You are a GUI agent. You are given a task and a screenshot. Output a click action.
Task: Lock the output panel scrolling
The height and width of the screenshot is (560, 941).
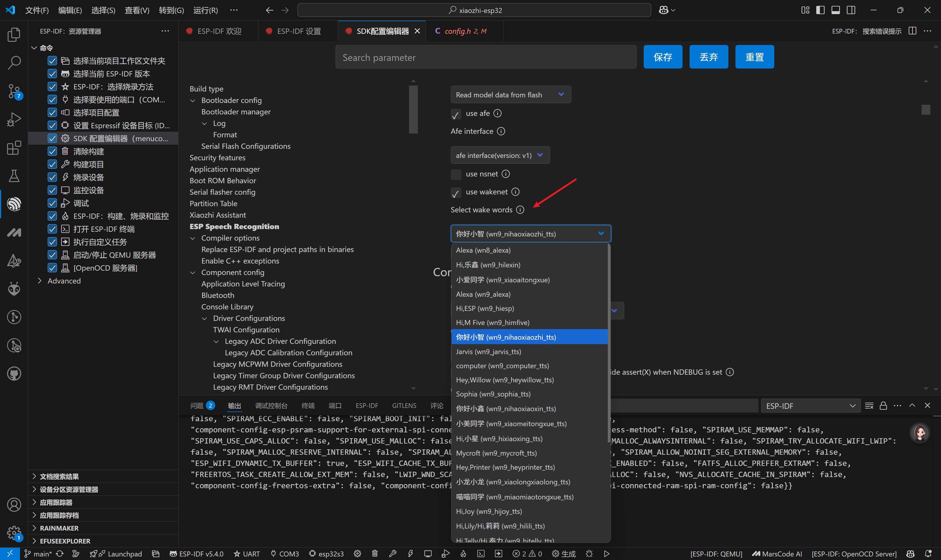(x=883, y=406)
